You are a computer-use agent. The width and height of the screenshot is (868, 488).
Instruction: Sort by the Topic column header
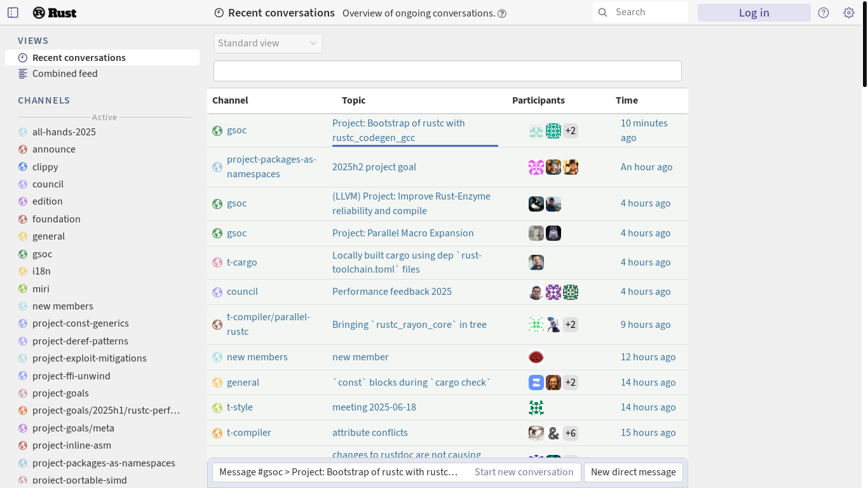(x=353, y=100)
